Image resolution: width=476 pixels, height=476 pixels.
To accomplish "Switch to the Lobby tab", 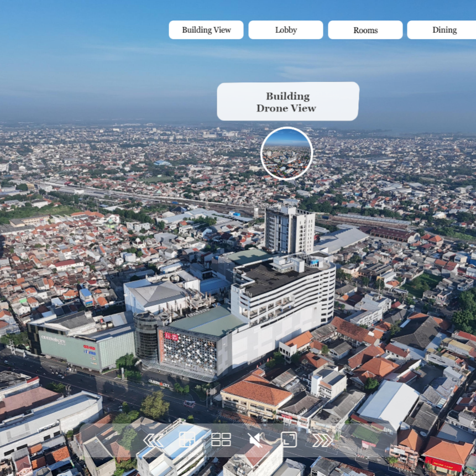I will coord(285,30).
